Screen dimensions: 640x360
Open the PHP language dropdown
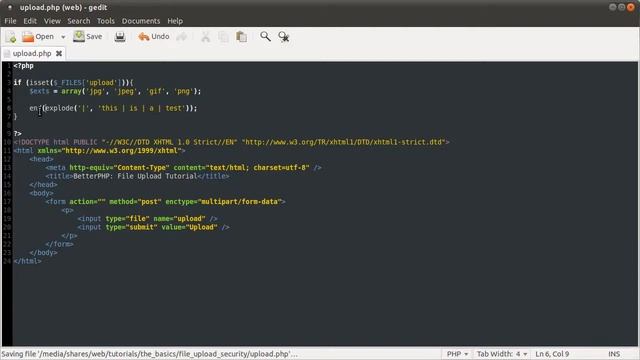(457, 354)
